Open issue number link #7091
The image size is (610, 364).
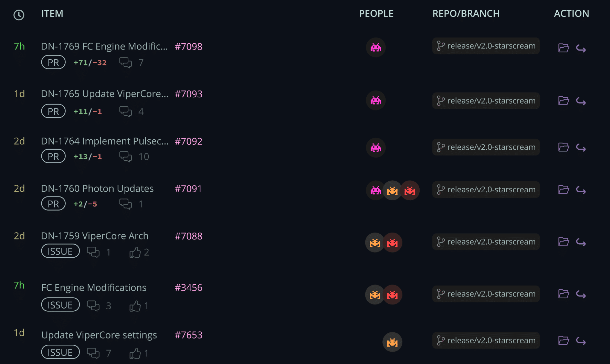tap(188, 189)
